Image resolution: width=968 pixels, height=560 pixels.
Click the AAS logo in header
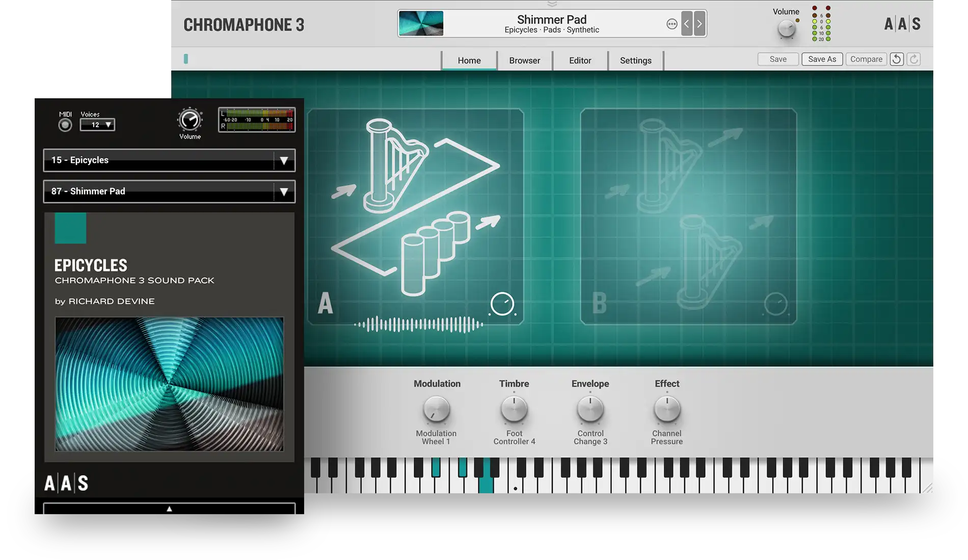(902, 24)
